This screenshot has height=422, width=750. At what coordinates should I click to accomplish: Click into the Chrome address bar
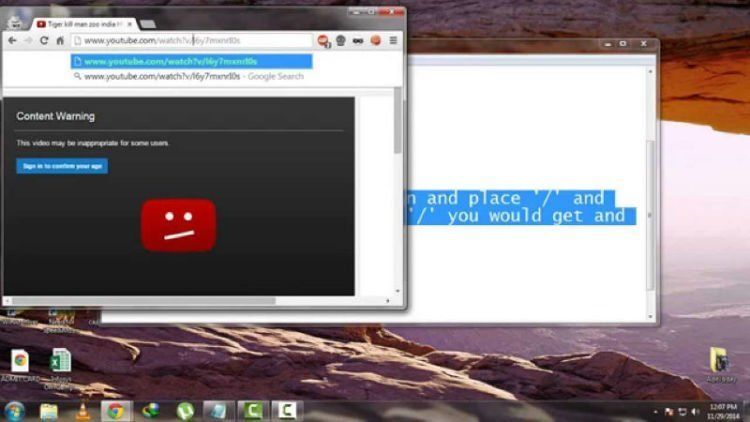192,41
